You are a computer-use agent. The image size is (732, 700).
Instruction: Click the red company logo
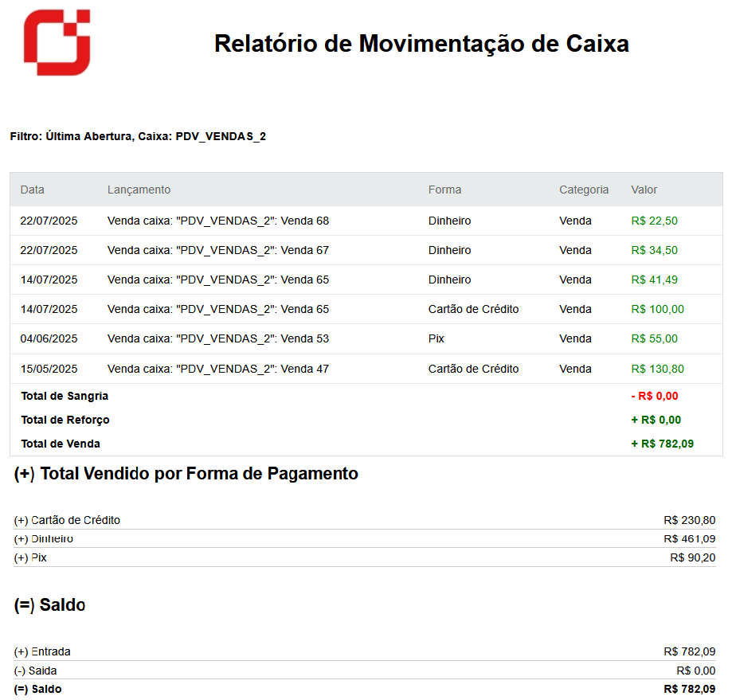click(x=57, y=43)
